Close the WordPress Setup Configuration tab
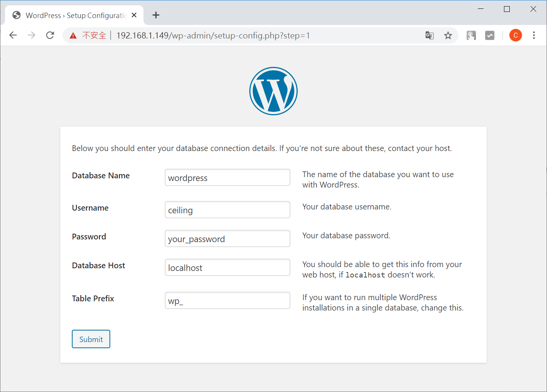The image size is (547, 392). coord(134,15)
